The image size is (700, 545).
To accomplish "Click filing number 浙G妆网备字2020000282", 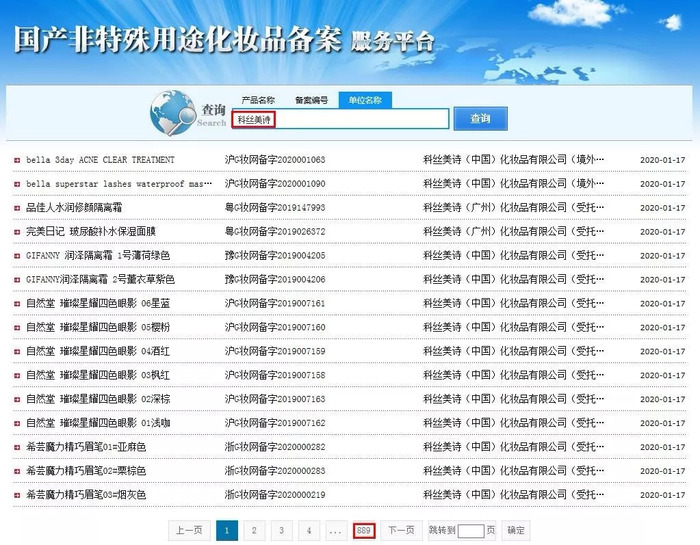I will [x=275, y=447].
